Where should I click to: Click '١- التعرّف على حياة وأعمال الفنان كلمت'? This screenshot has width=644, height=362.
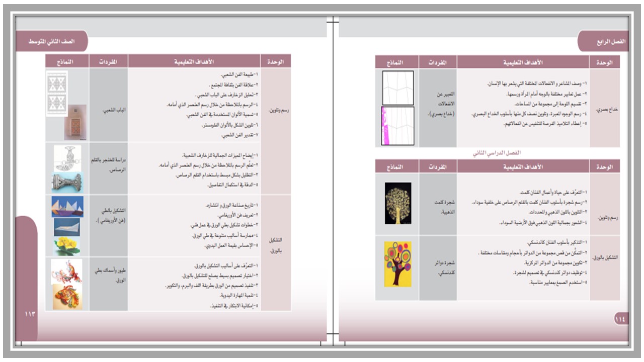553,193
